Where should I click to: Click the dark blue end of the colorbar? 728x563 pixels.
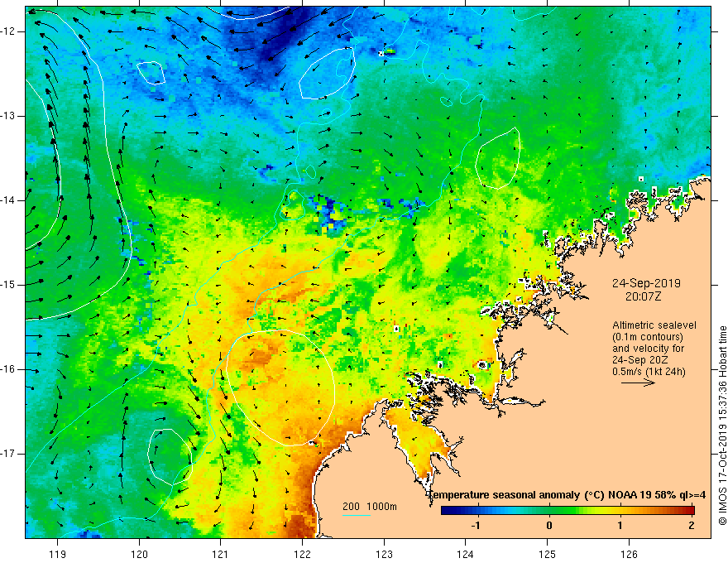[x=445, y=511]
